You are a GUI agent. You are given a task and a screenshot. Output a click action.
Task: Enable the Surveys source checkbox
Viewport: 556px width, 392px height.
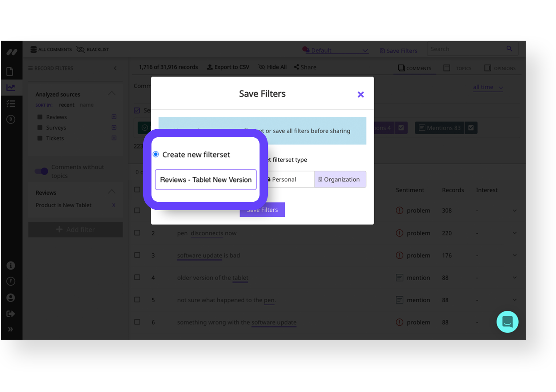click(41, 127)
